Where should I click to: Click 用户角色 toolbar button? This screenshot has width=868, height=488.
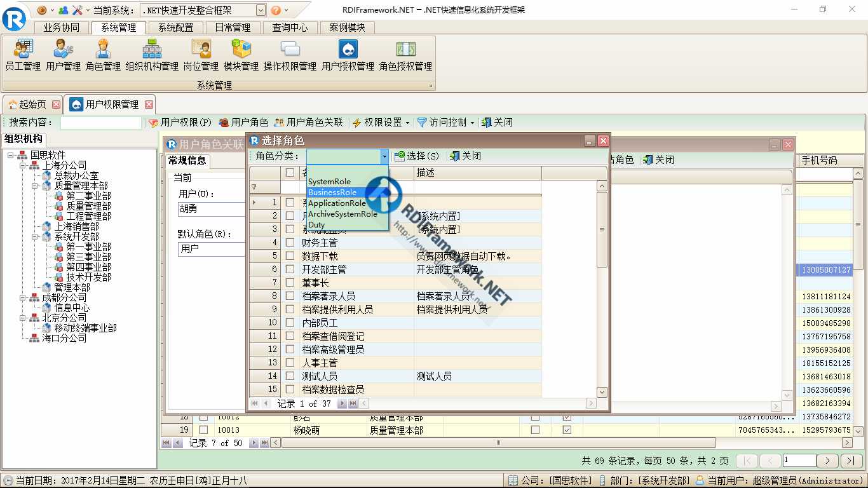[x=243, y=122]
